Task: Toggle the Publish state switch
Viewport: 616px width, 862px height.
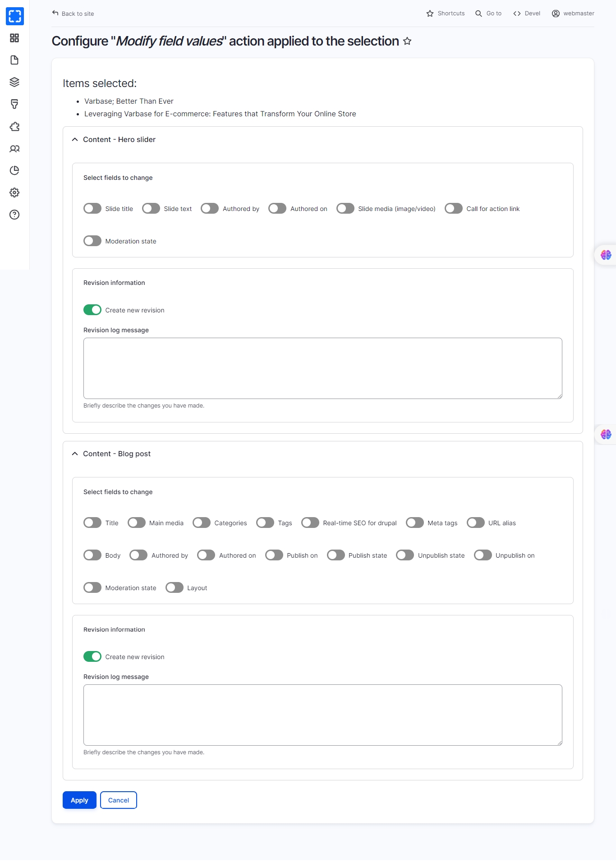Action: (x=336, y=555)
